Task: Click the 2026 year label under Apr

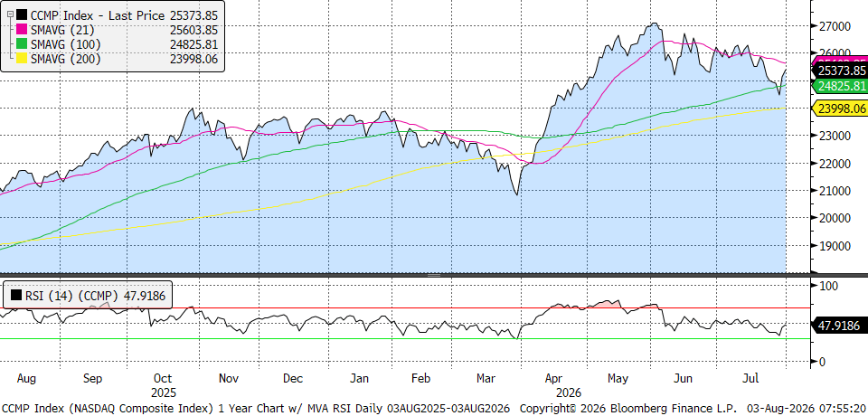Action: tap(568, 393)
